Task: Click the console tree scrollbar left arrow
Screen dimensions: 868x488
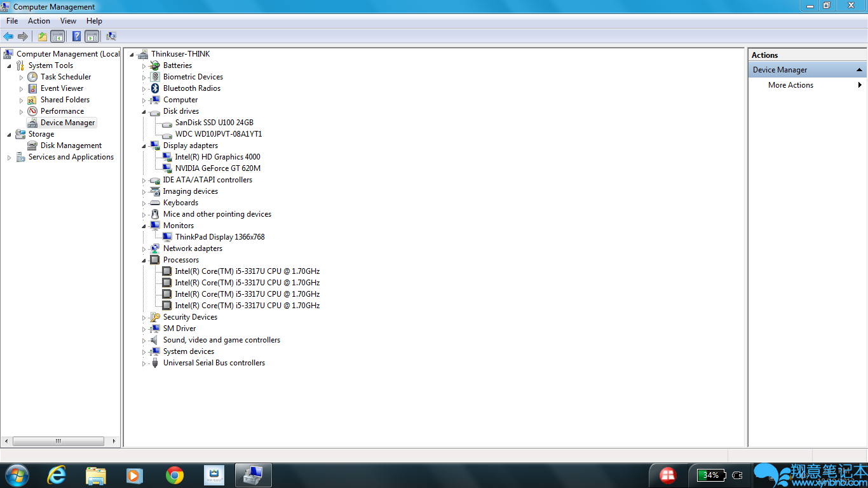Action: click(6, 441)
